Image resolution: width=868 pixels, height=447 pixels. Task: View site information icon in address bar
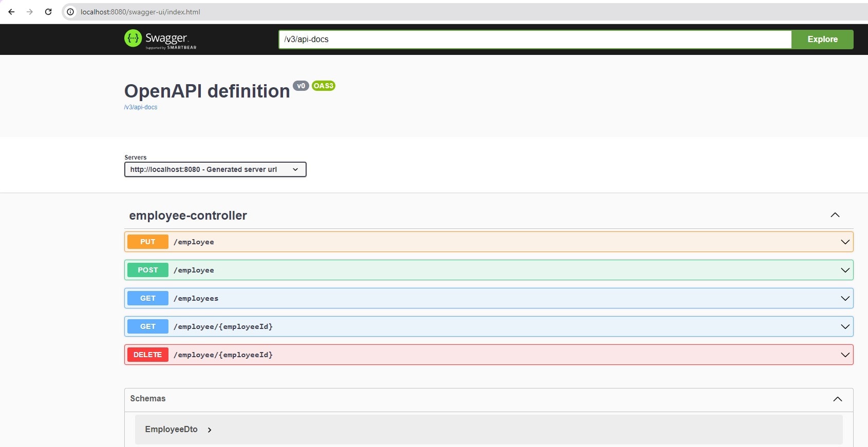(70, 12)
